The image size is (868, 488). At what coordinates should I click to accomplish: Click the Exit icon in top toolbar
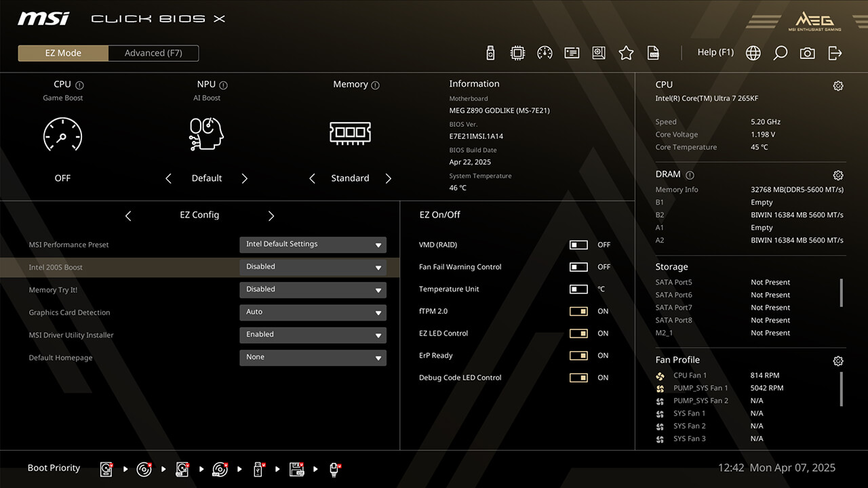tap(835, 53)
